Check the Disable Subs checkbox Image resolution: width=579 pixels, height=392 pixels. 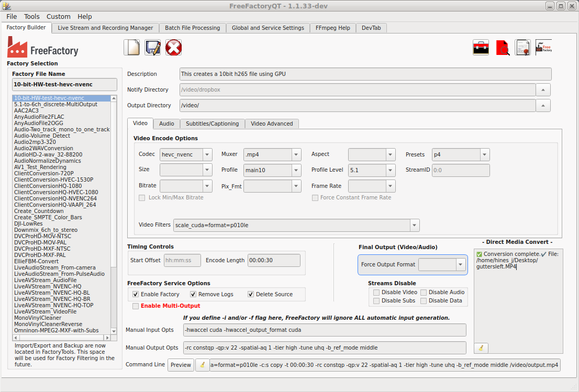click(x=376, y=301)
